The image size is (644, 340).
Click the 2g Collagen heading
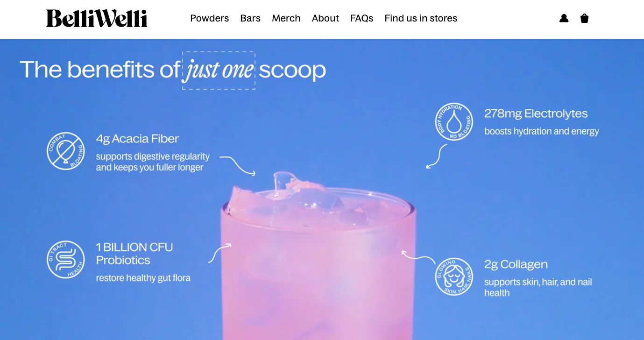tap(516, 264)
